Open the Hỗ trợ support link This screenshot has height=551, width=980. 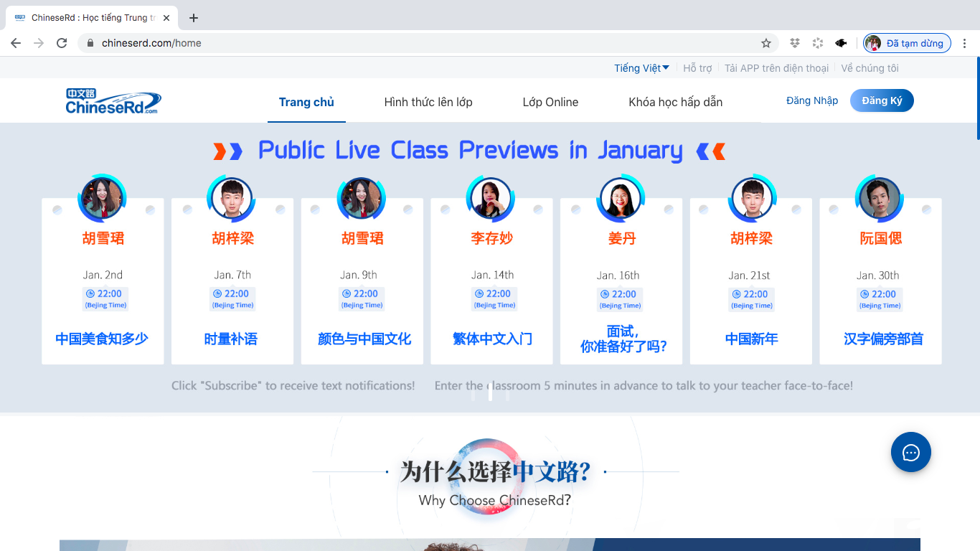click(697, 68)
